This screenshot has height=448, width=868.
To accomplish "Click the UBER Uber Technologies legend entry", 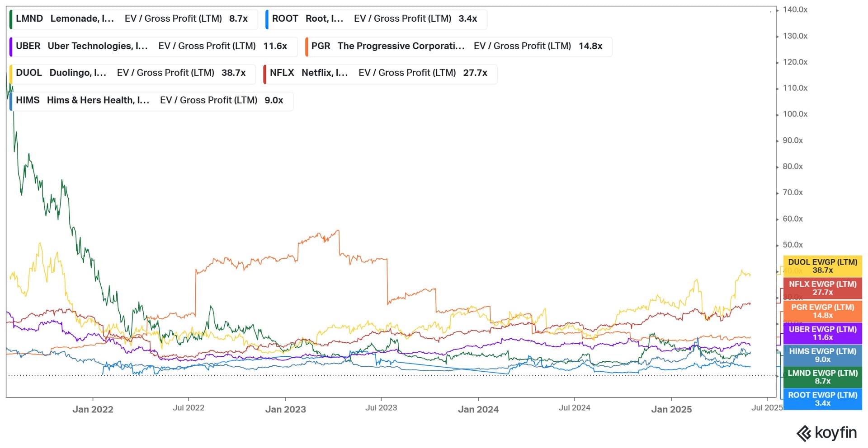I will (x=153, y=47).
